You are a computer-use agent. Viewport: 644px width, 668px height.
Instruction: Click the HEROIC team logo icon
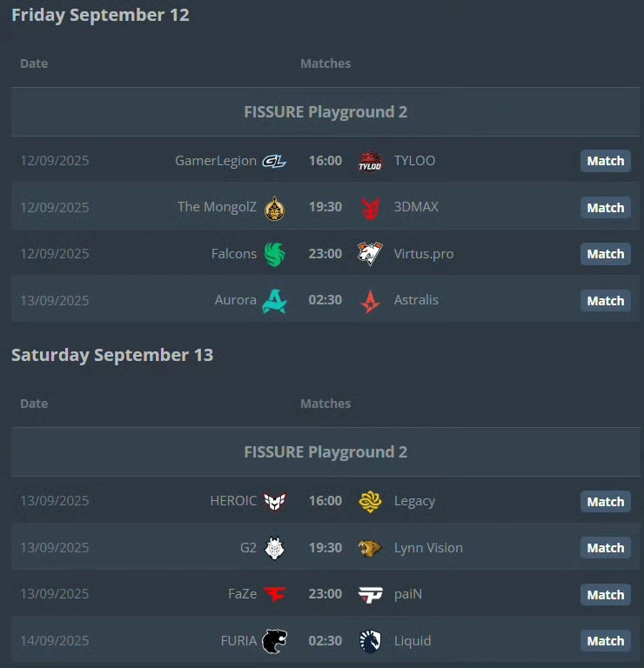click(274, 501)
